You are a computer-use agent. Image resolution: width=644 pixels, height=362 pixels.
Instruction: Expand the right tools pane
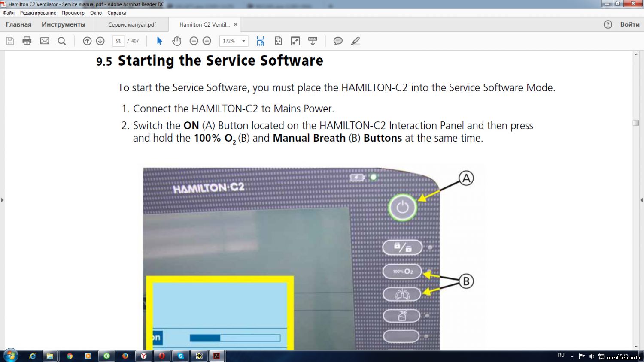point(641,200)
